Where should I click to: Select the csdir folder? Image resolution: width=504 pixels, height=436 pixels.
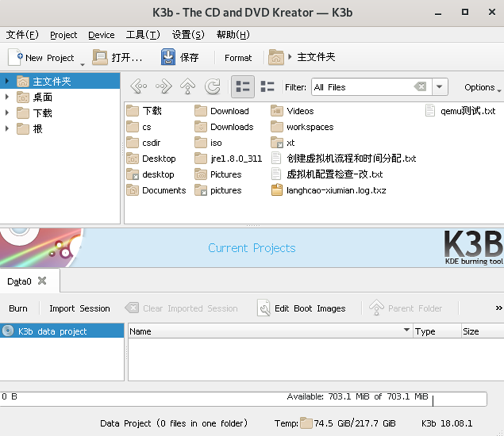(x=143, y=143)
